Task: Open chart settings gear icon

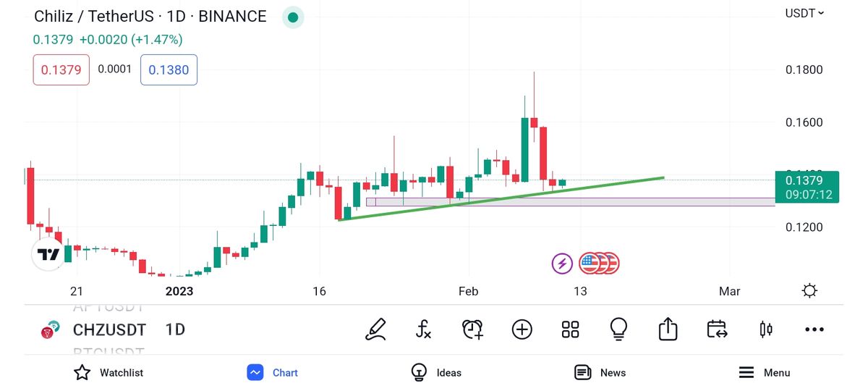Action: click(x=809, y=291)
